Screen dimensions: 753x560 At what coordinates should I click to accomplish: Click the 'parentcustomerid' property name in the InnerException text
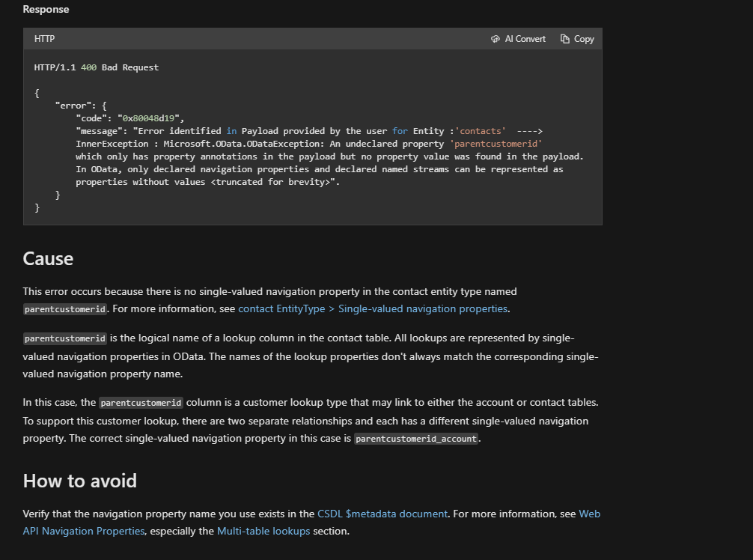tap(495, 143)
